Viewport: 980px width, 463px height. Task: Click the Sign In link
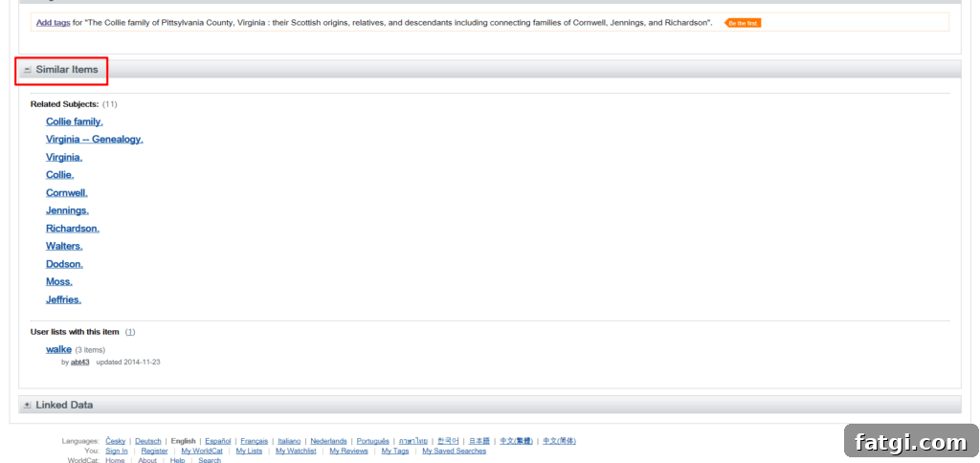point(117,452)
